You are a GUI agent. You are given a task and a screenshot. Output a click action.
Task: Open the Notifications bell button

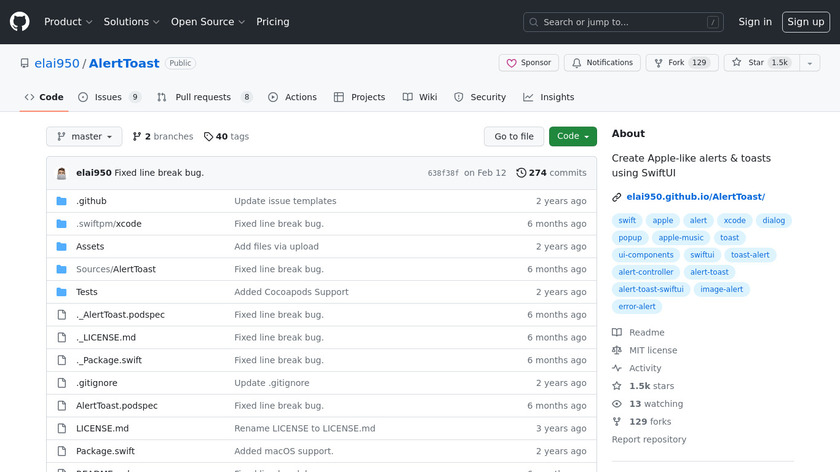click(601, 63)
